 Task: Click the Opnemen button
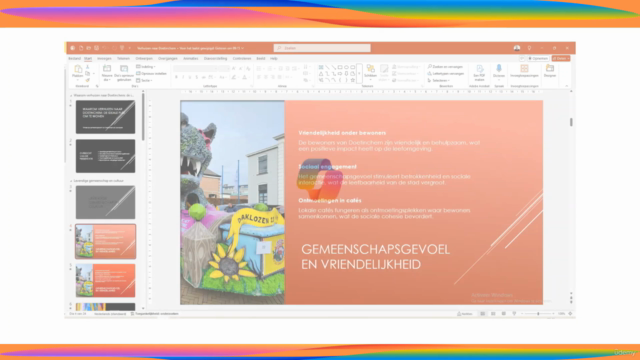[538, 59]
